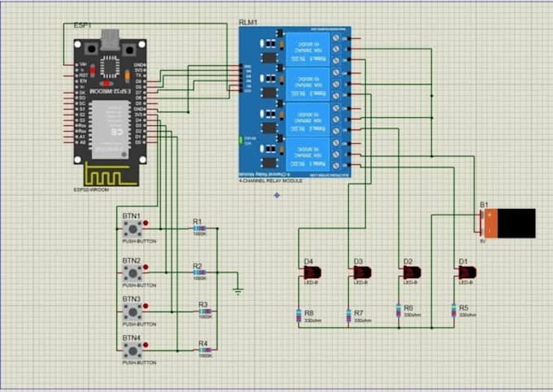Image resolution: width=553 pixels, height=392 pixels.
Task: Select resistor R7 symbol below D3
Action: click(x=348, y=316)
